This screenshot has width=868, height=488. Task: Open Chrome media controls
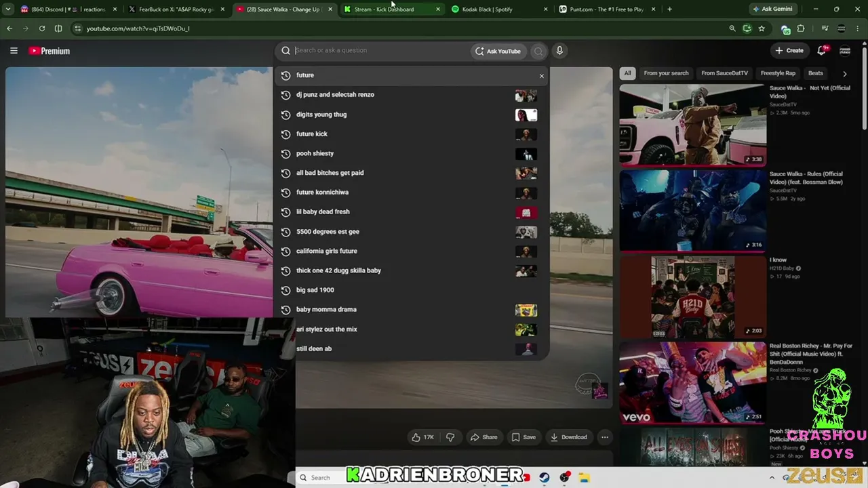825,28
